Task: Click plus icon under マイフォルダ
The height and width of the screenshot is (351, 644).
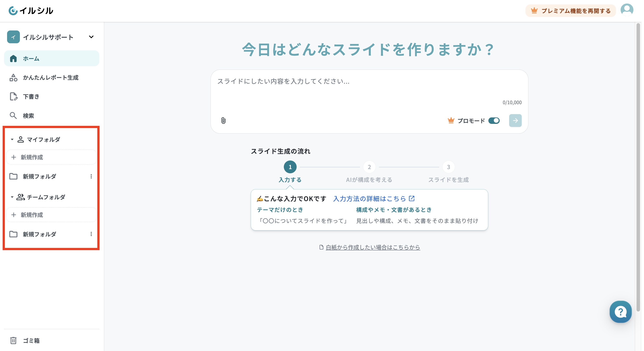Action: click(14, 157)
